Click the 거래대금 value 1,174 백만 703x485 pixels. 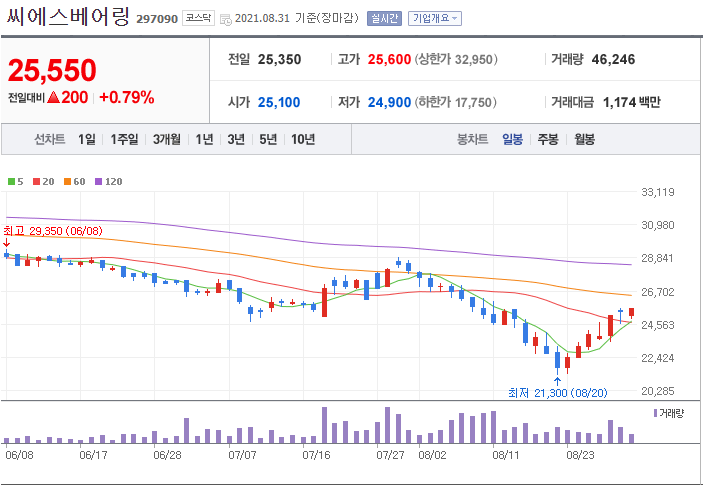pos(632,102)
